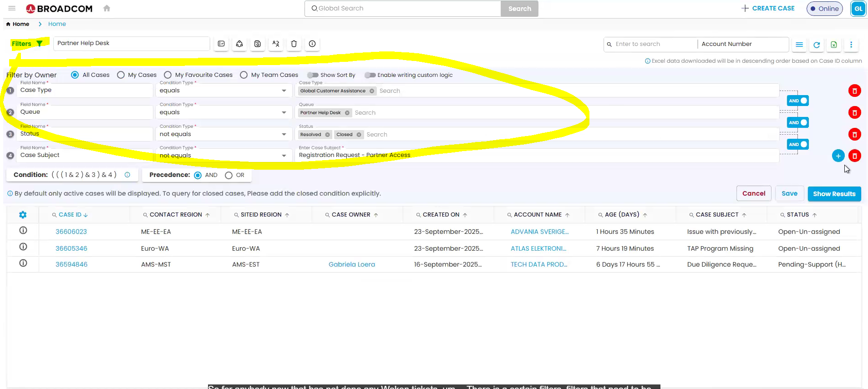Click the Cancel button
868x389 pixels.
click(x=754, y=194)
